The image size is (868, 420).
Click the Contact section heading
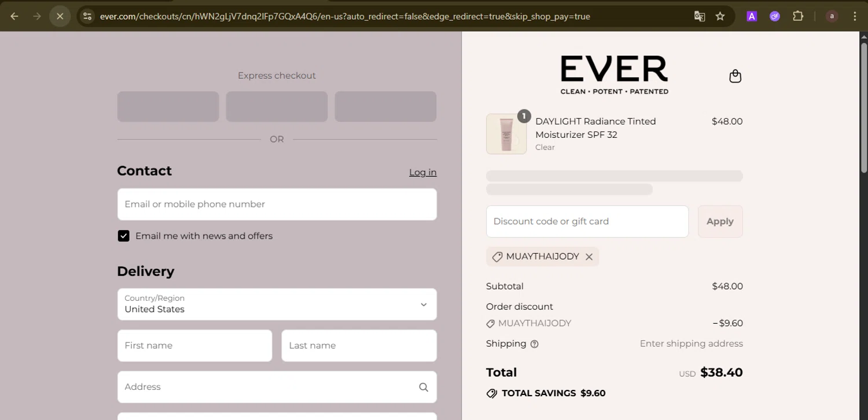[x=144, y=171]
